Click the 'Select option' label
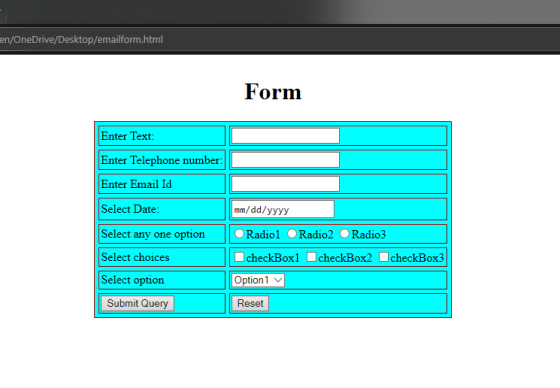This screenshot has width=560, height=388. click(x=133, y=280)
